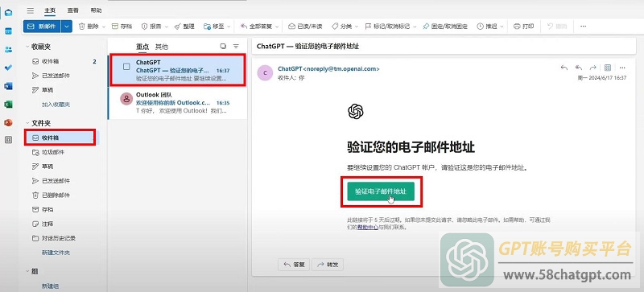Click the select-mode icon above message list
Viewport: 644px width, 292px height.
(223, 47)
